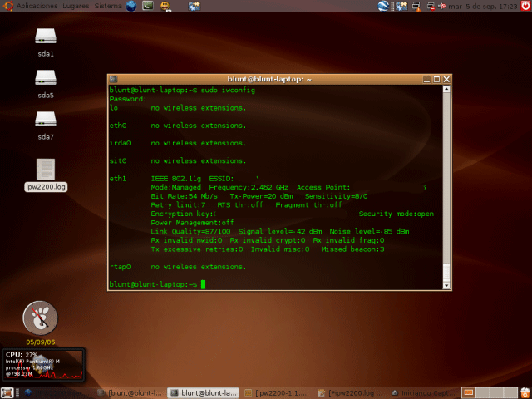The image size is (532, 399).
Task: Click the CPU monitor graph widget
Action: coord(43,366)
